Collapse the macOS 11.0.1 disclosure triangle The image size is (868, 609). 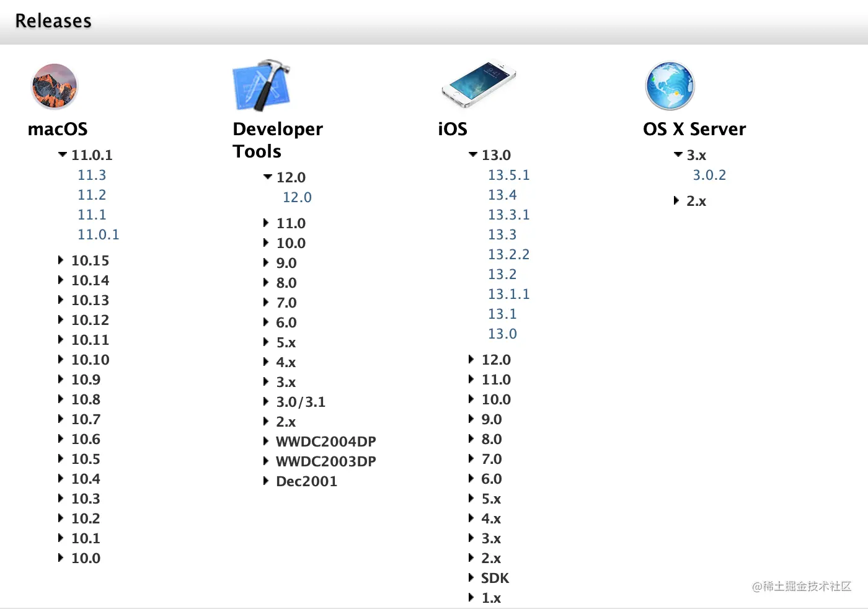62,154
